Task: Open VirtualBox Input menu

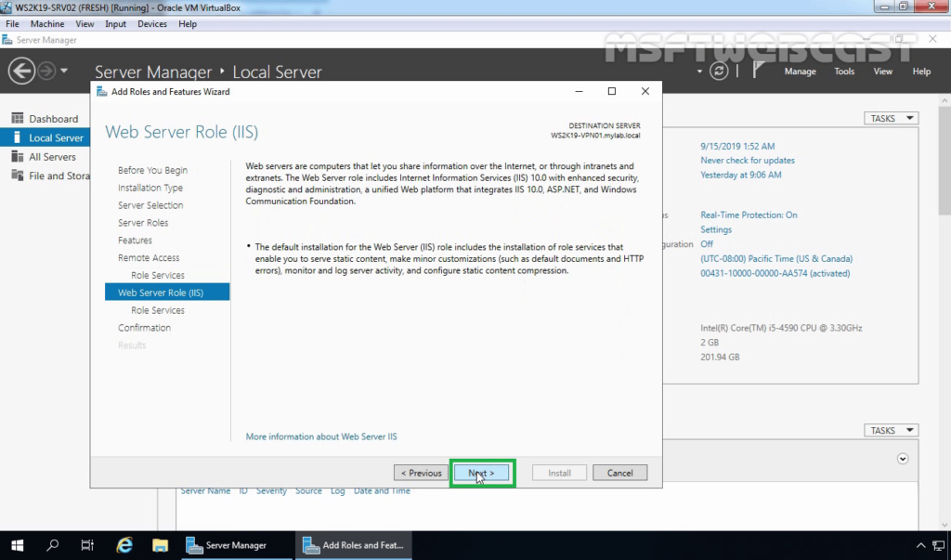Action: point(115,23)
